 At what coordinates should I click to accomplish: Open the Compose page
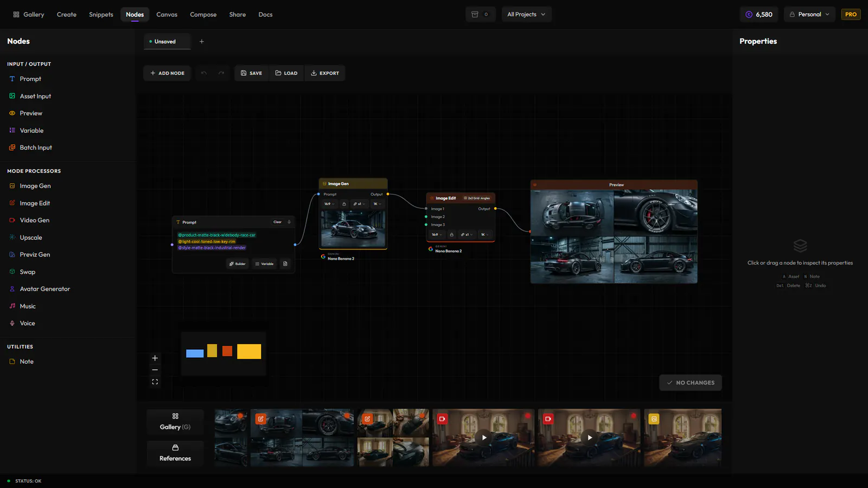click(x=203, y=15)
